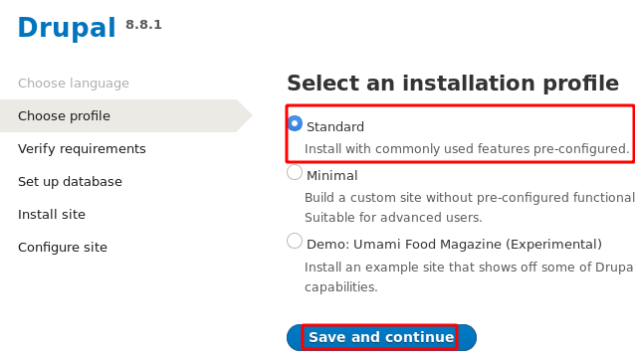
Task: Click the Minimal profile description about advanced users
Action: click(393, 217)
